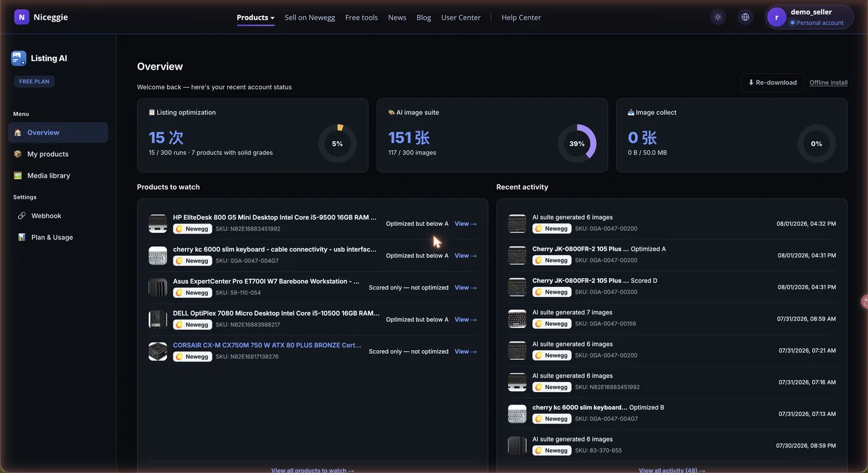Viewport: 868px width, 473px height.
Task: View the DELL OptiPlex 7080 product
Action: [466, 320]
